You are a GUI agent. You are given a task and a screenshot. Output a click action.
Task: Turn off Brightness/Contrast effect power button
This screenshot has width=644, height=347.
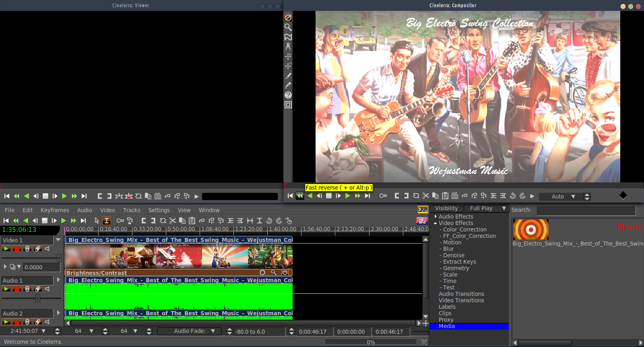[x=285, y=273]
